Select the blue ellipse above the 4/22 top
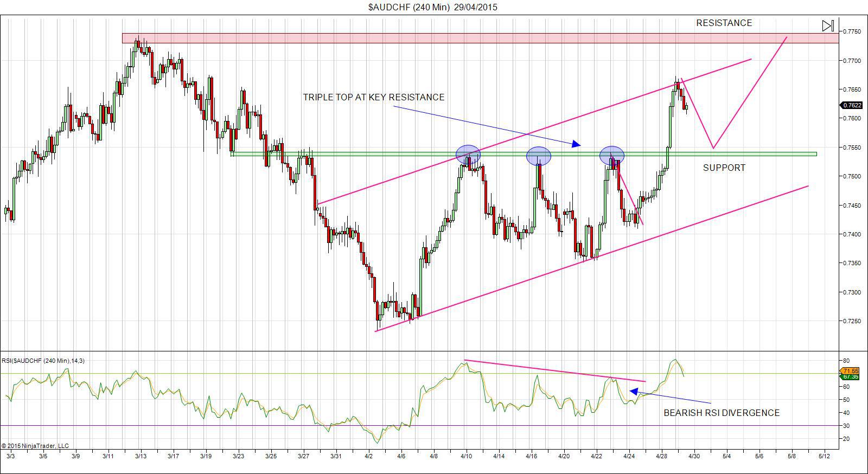868x474 pixels. (612, 156)
